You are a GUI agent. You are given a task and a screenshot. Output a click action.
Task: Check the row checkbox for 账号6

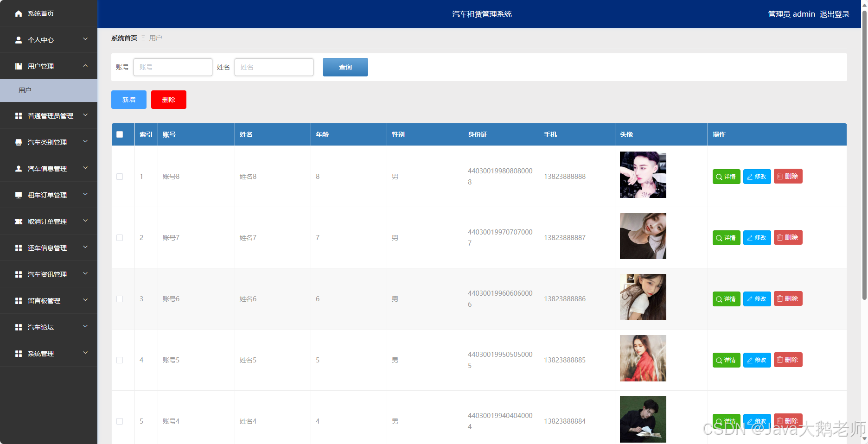(x=120, y=299)
